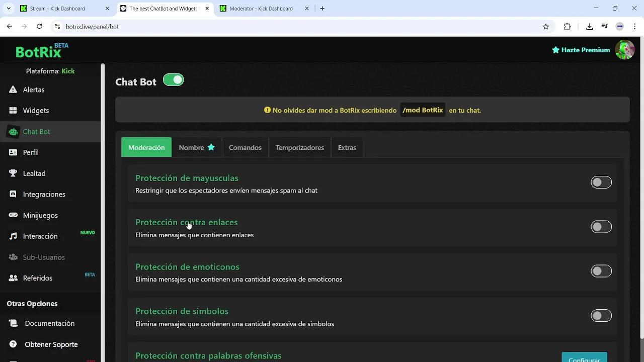This screenshot has width=644, height=362.
Task: Open the Temporizadores tab
Action: (300, 147)
